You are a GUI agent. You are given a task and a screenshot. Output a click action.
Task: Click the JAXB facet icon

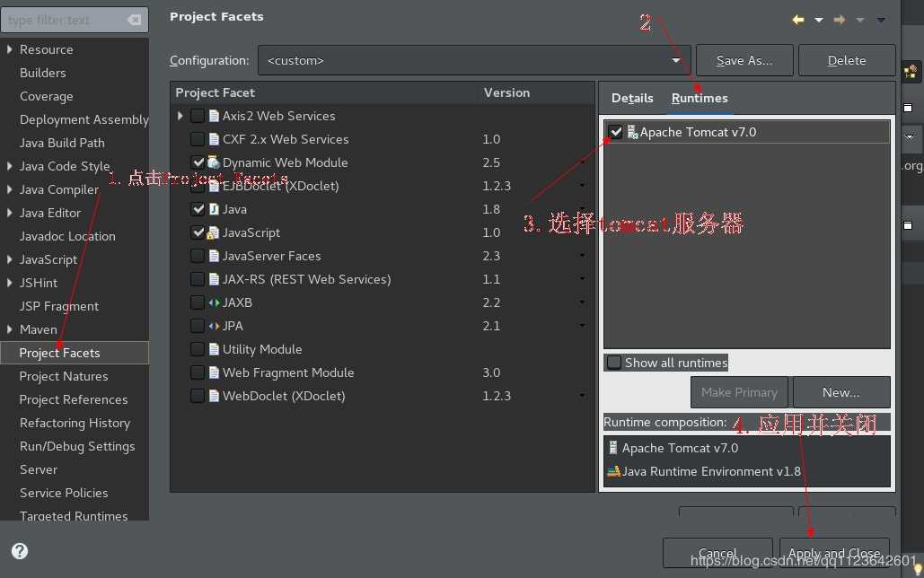tap(214, 302)
